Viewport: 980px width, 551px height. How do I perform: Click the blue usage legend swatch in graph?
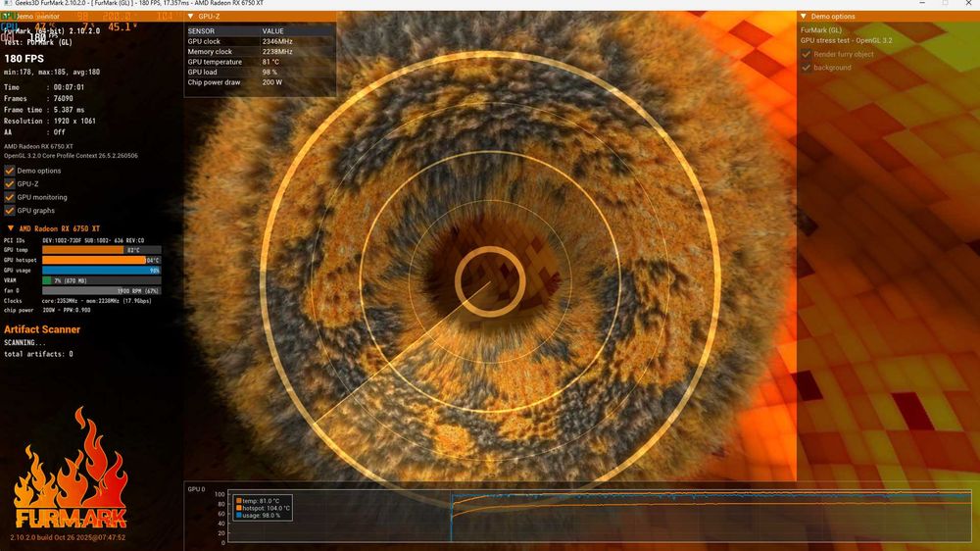239,516
